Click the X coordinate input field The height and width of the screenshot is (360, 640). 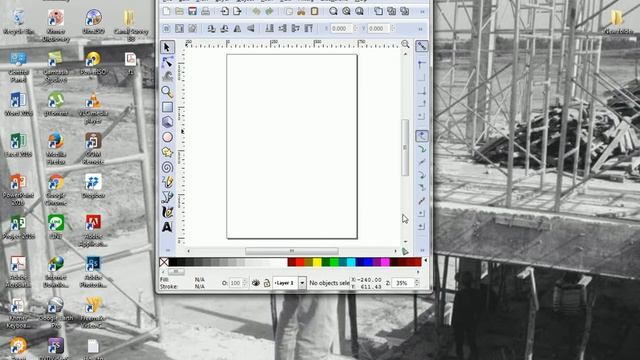[341, 29]
